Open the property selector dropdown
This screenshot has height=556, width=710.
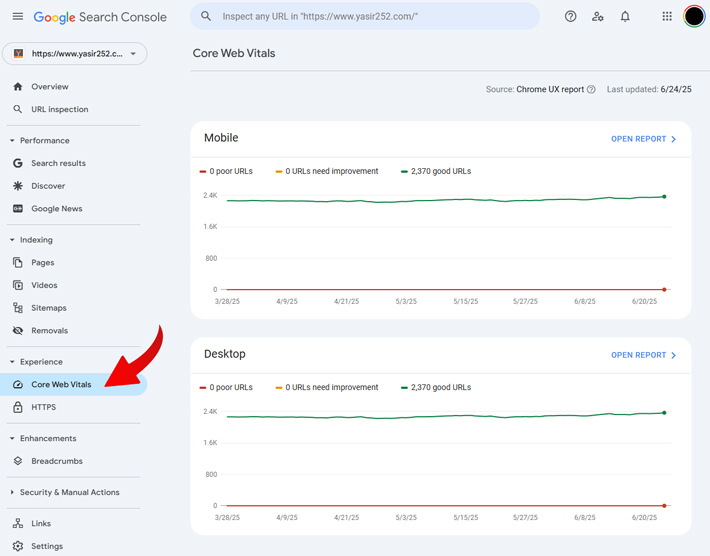(x=75, y=53)
